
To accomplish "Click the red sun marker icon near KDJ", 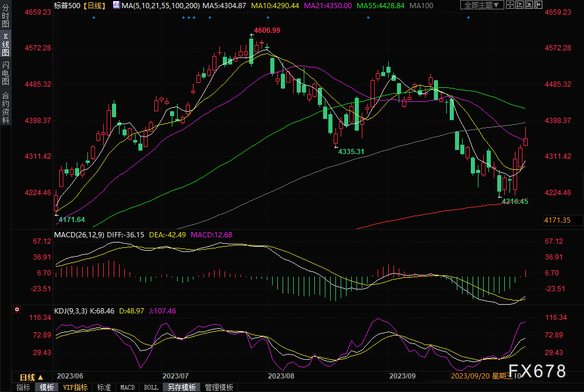I will click(17, 309).
